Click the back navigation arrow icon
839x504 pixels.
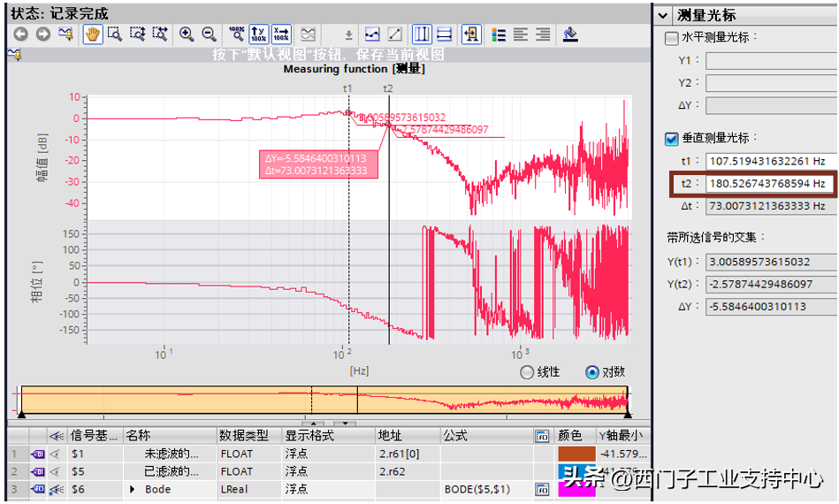click(x=20, y=34)
